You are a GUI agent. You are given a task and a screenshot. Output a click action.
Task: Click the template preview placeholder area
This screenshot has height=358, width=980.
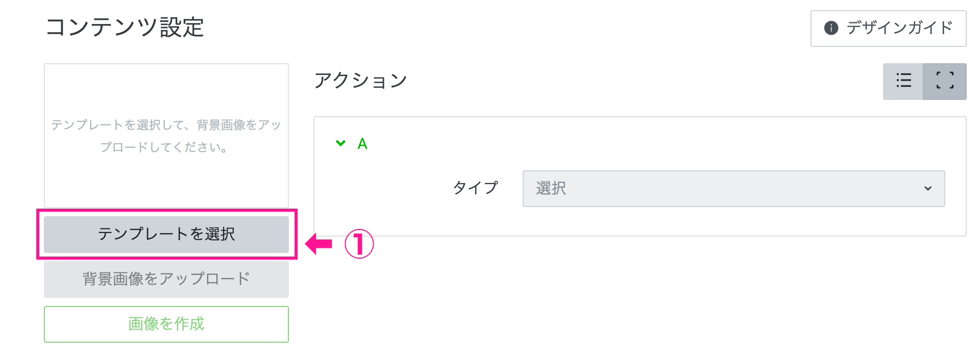tap(166, 136)
